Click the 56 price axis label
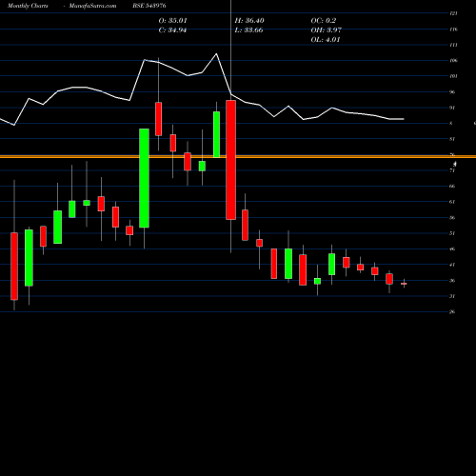Image resolution: width=476 pixels, height=476 pixels. [452, 218]
